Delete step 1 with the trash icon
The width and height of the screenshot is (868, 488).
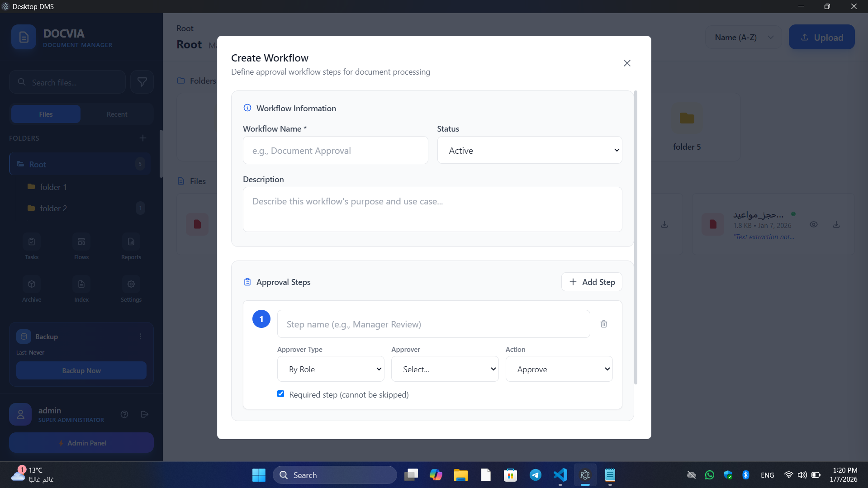click(604, 324)
